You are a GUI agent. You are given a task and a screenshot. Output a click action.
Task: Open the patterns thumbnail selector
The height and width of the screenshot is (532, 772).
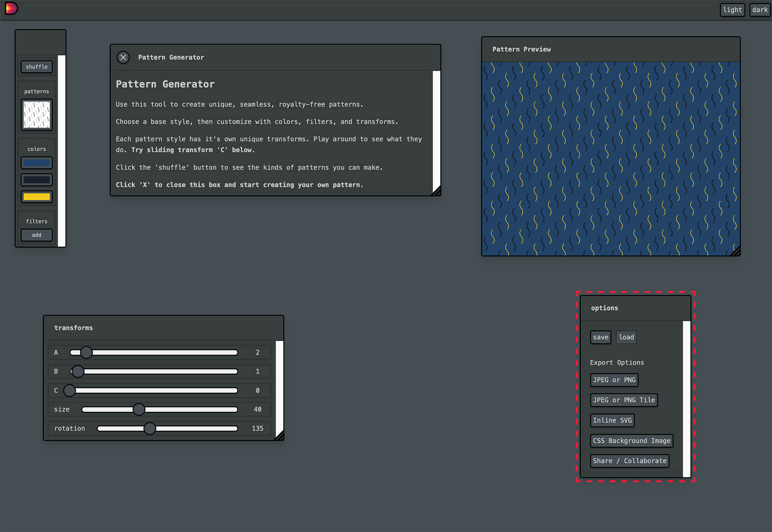point(37,115)
